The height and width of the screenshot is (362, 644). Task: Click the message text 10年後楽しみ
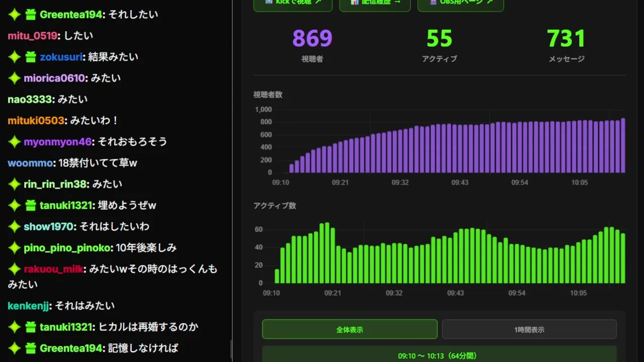(146, 248)
